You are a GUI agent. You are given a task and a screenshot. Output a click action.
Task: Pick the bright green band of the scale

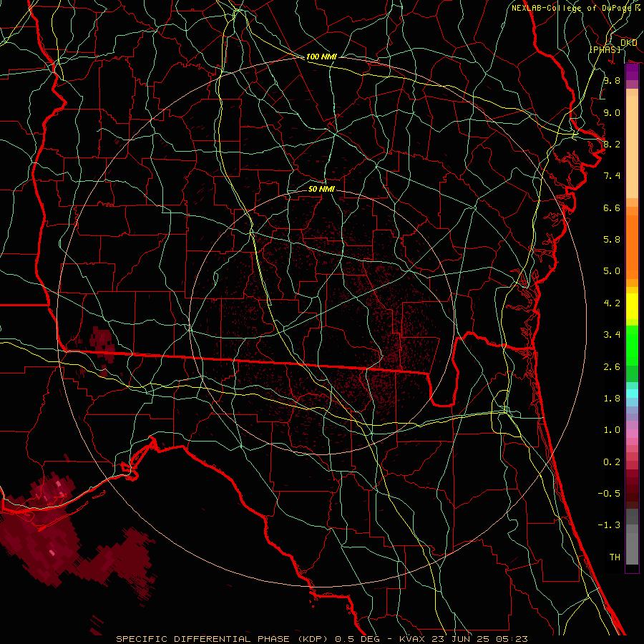(x=632, y=345)
